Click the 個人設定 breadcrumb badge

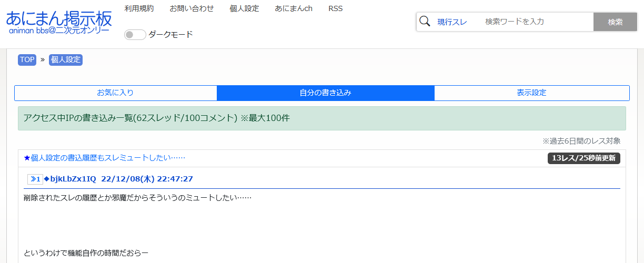66,60
